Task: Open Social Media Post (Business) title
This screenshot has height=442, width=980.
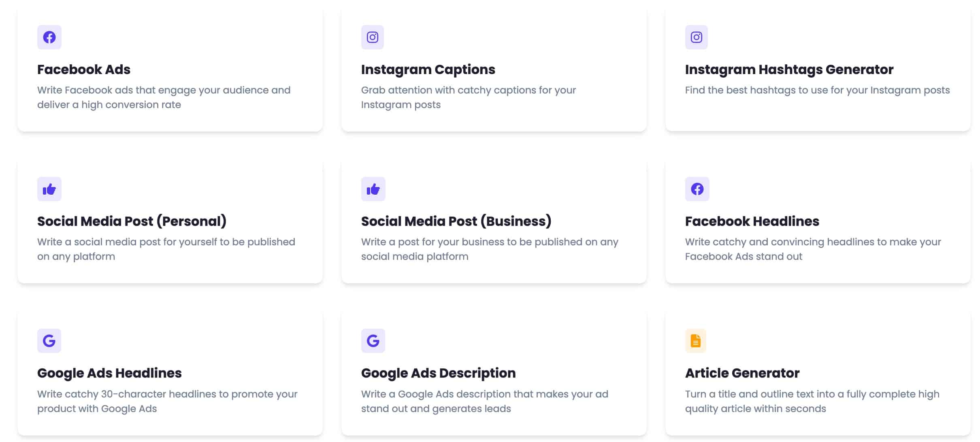Action: (456, 221)
